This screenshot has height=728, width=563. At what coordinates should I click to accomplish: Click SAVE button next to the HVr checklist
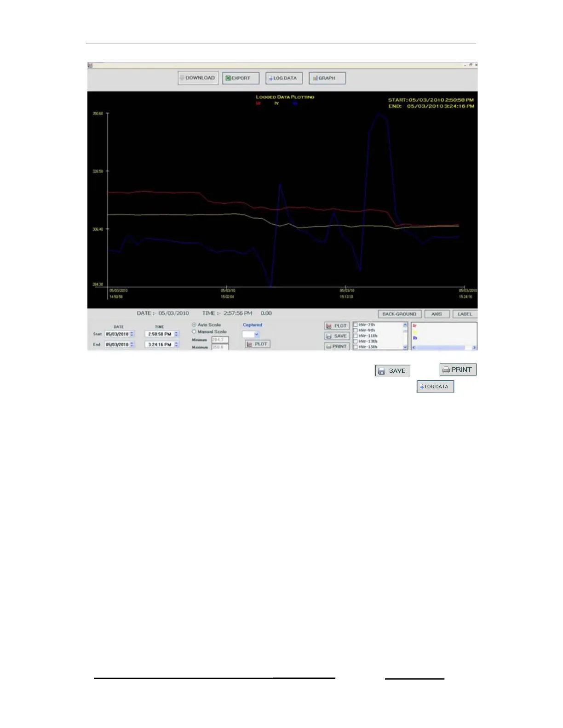tap(337, 336)
